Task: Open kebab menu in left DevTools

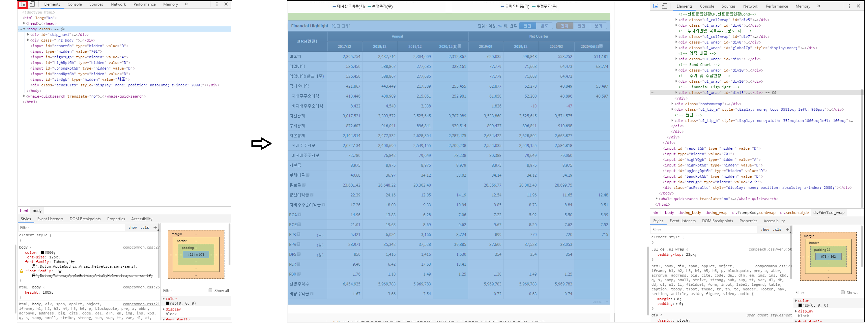Action: coord(217,4)
